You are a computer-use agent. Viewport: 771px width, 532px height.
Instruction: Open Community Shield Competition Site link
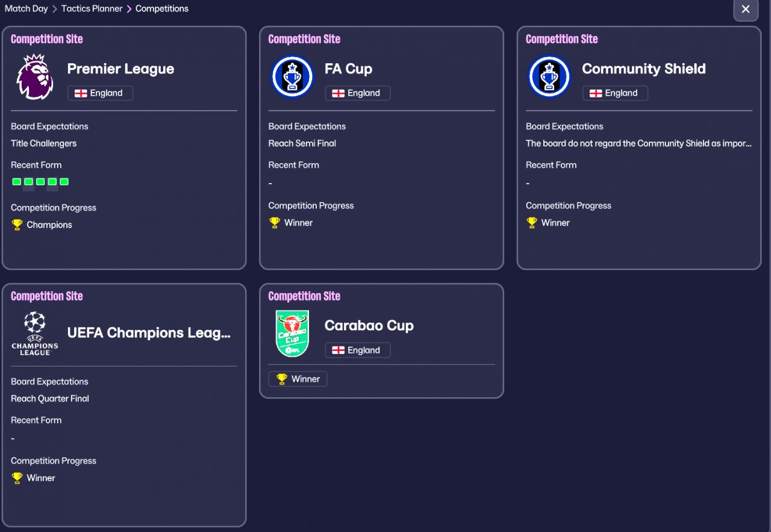[x=561, y=39]
